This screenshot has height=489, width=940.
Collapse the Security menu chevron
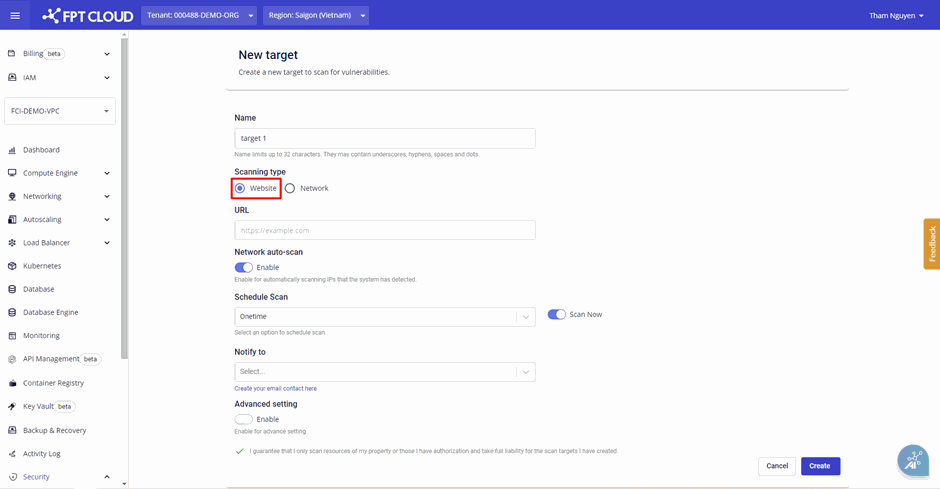coord(107,477)
